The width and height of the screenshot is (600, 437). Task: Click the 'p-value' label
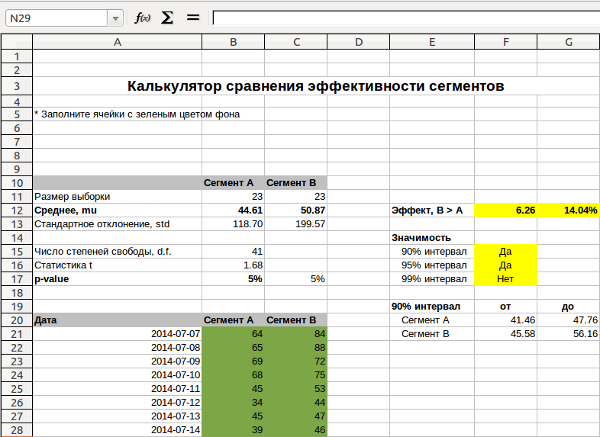(52, 279)
